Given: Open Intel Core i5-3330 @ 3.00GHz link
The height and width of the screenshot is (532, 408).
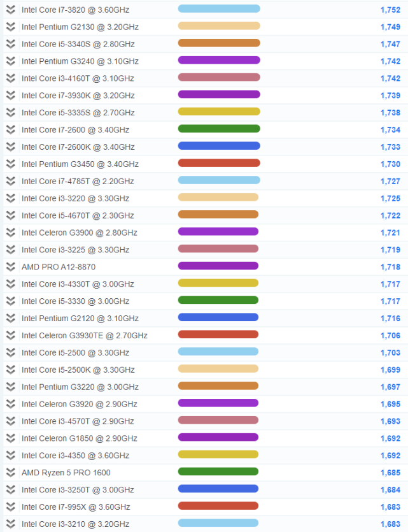Looking at the screenshot, I should point(75,301).
